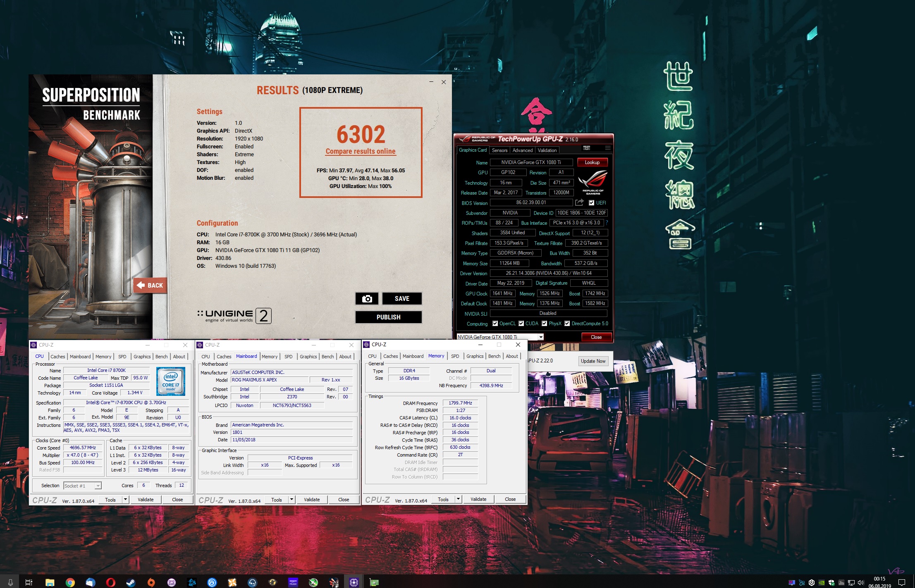
Task: Toggle the DirectCompute 5.0 checkbox
Action: (x=567, y=324)
